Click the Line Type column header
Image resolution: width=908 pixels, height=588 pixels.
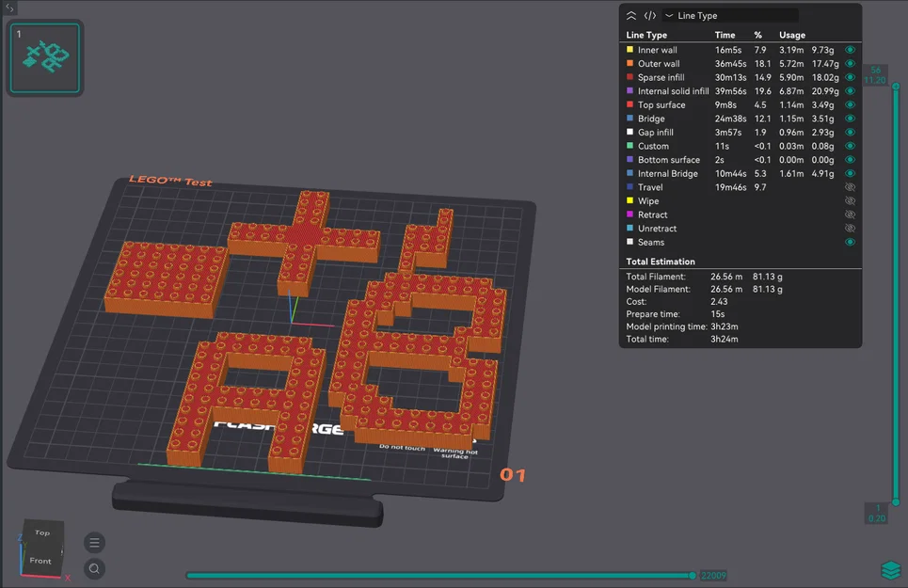click(646, 36)
